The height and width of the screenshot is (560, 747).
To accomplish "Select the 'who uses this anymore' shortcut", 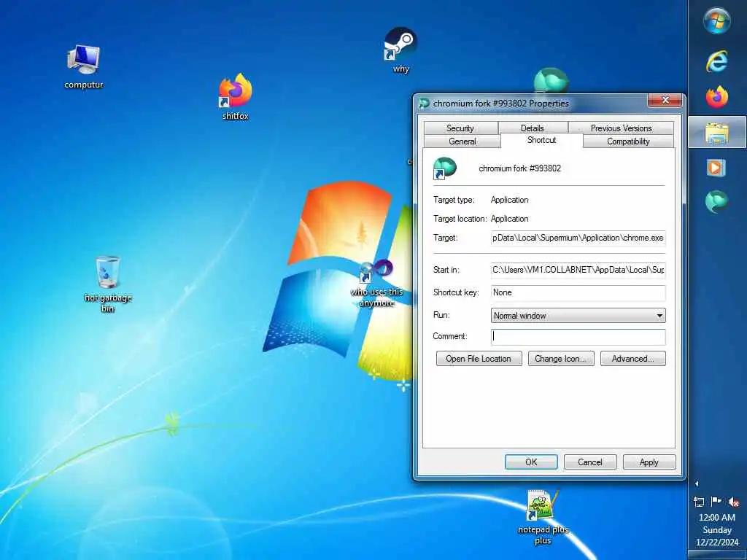I will (376, 284).
